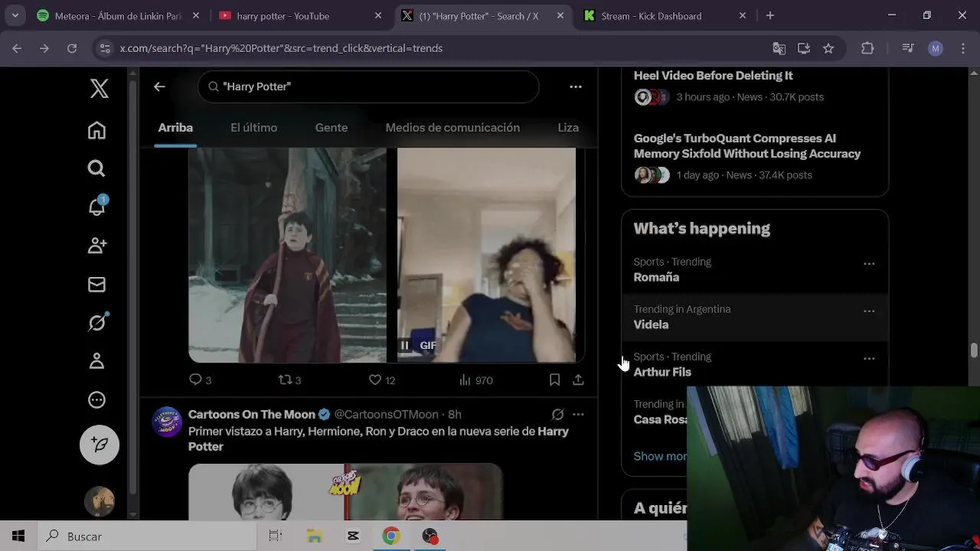Like the post with 12 likes

click(381, 380)
